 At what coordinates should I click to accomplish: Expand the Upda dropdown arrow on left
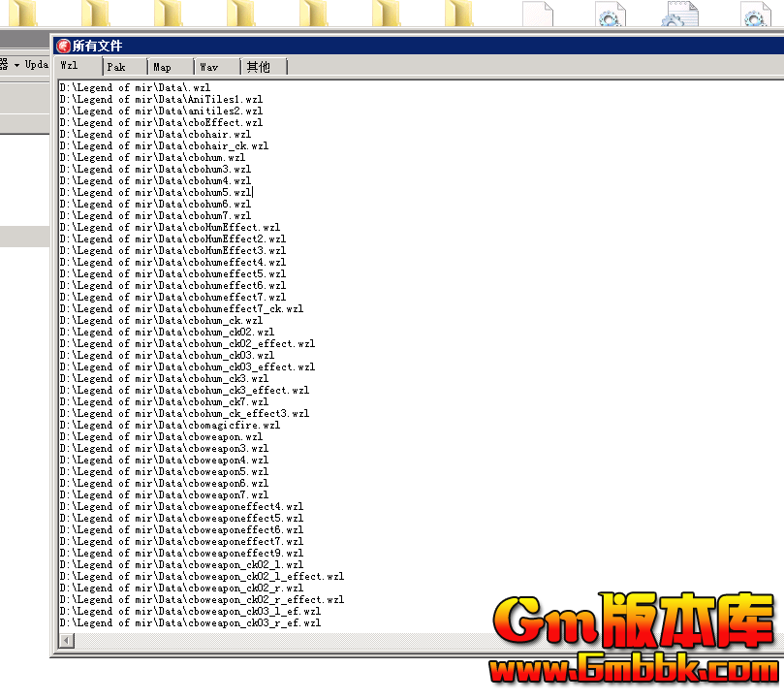pos(16,65)
